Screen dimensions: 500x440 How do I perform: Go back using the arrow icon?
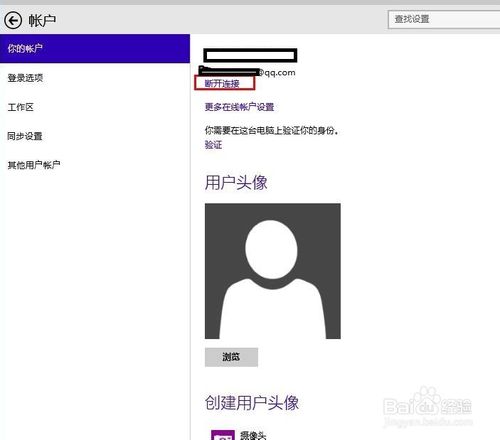tap(13, 21)
